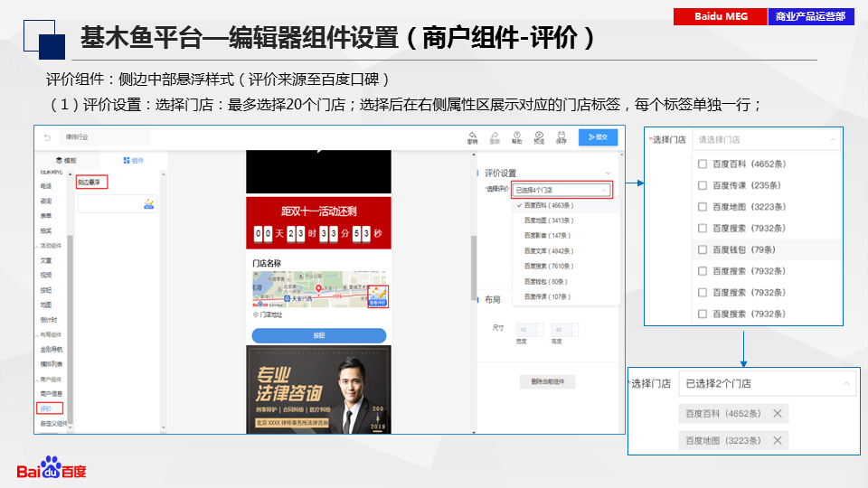Select 咨询 in the component list

coord(46,201)
